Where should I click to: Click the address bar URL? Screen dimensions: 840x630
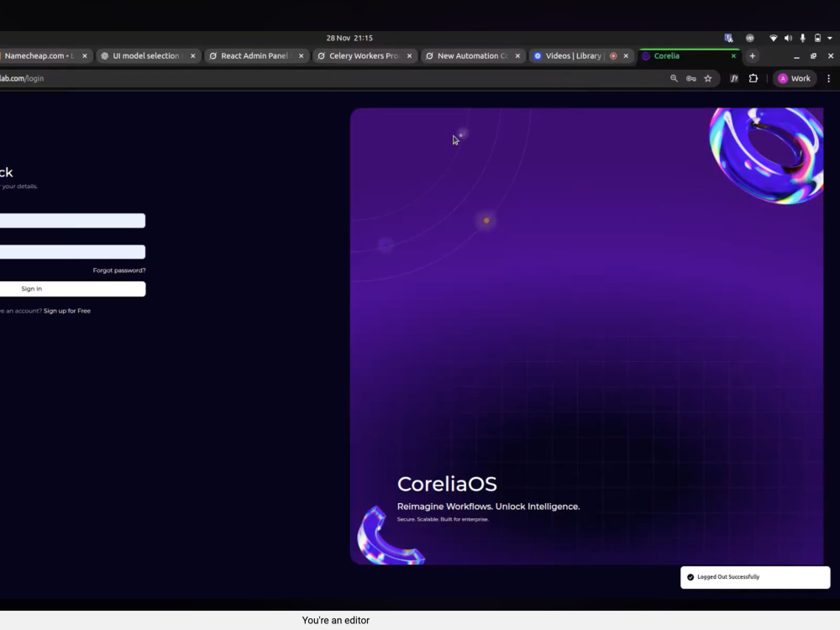(x=22, y=78)
